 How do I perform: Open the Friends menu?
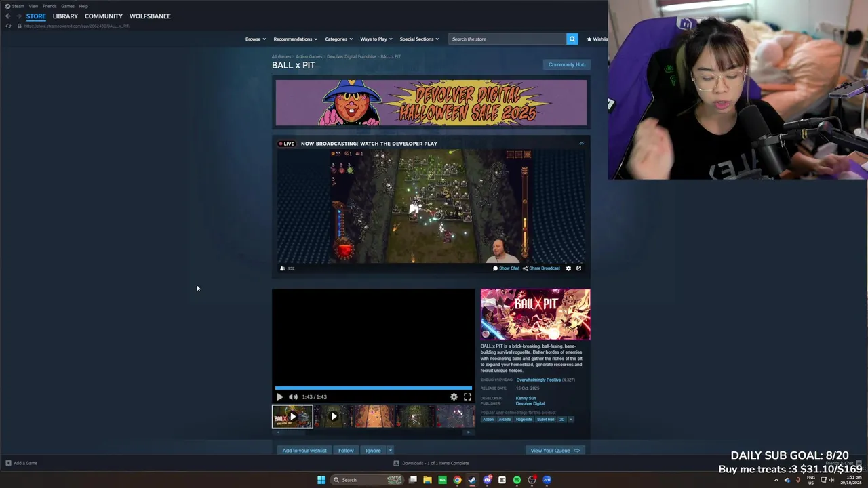(50, 6)
